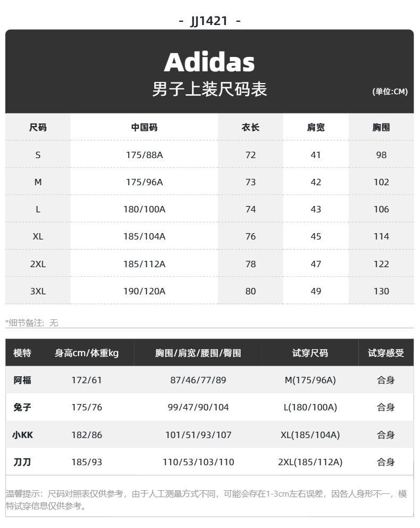Select the XL size row label
Viewport: 420px width, 528px height.
(38, 237)
